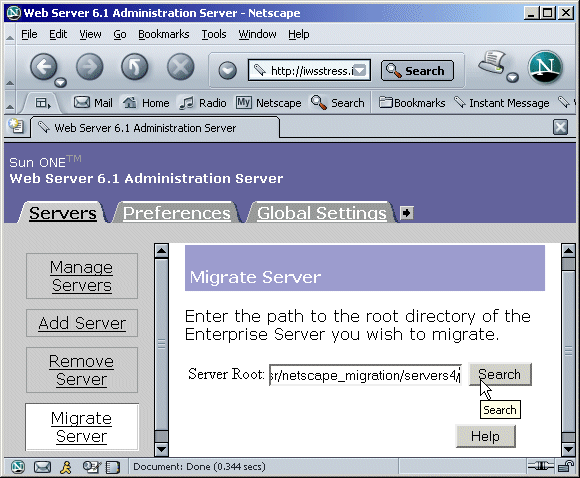Switch to the Preferences tab

tap(176, 213)
